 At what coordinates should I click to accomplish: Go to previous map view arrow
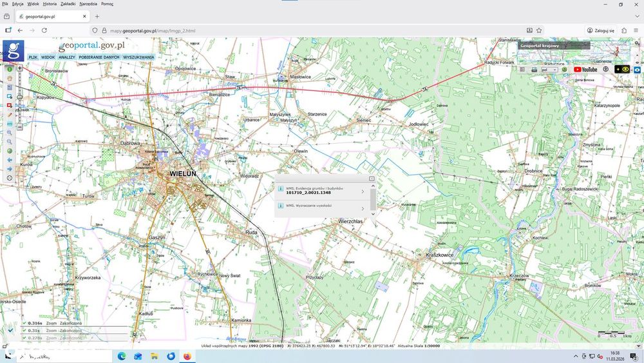coord(10,160)
